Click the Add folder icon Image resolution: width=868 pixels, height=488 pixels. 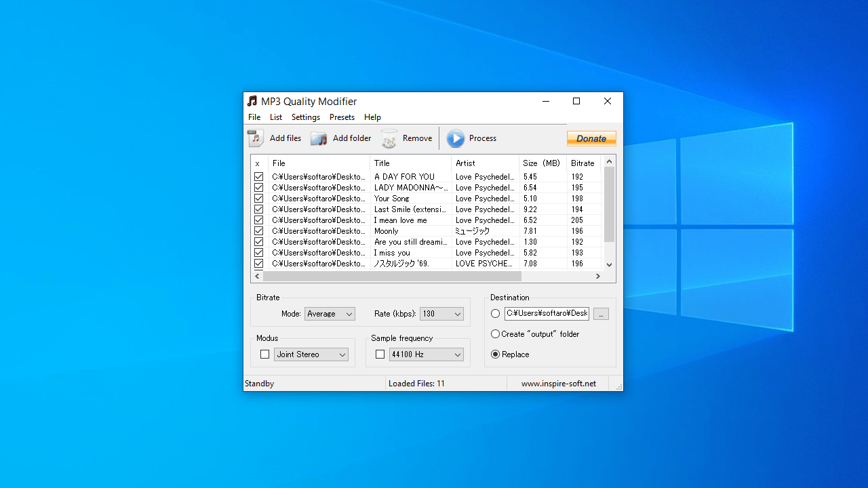click(x=319, y=138)
